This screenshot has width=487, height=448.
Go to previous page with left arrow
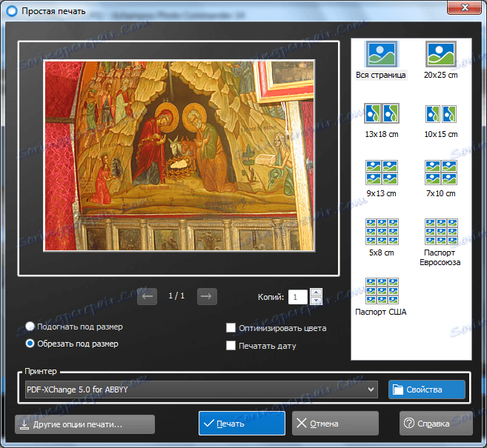coord(148,296)
